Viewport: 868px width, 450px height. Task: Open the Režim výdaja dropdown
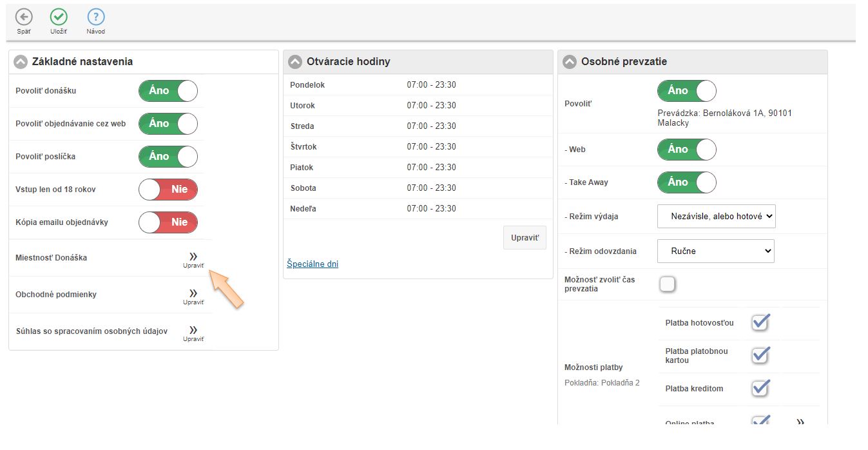(x=716, y=217)
